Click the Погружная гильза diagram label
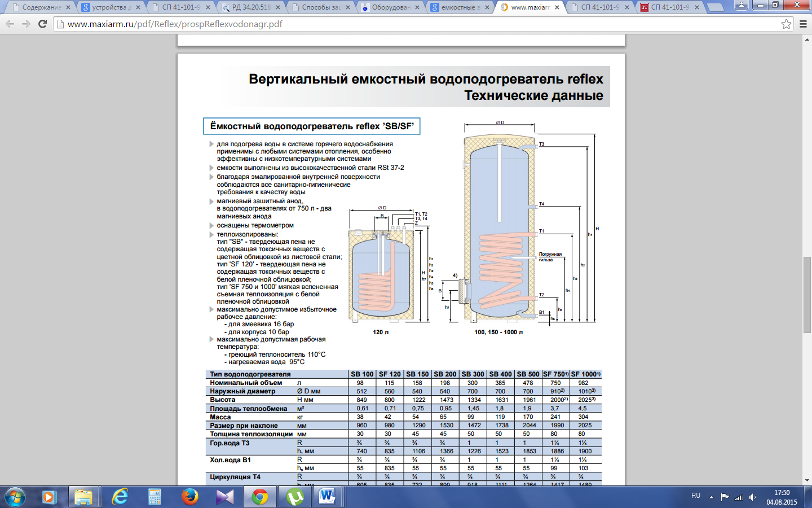Image resolution: width=812 pixels, height=508 pixels. click(550, 257)
